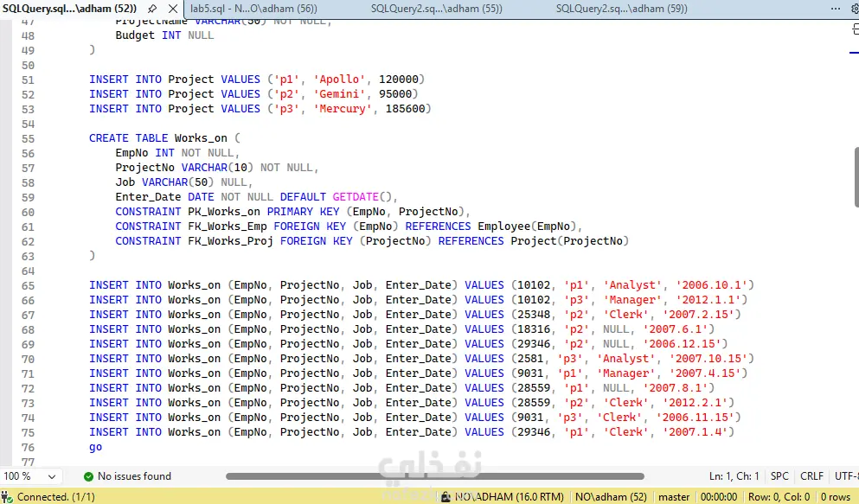Click the '2006.10.1' date value

click(x=712, y=285)
